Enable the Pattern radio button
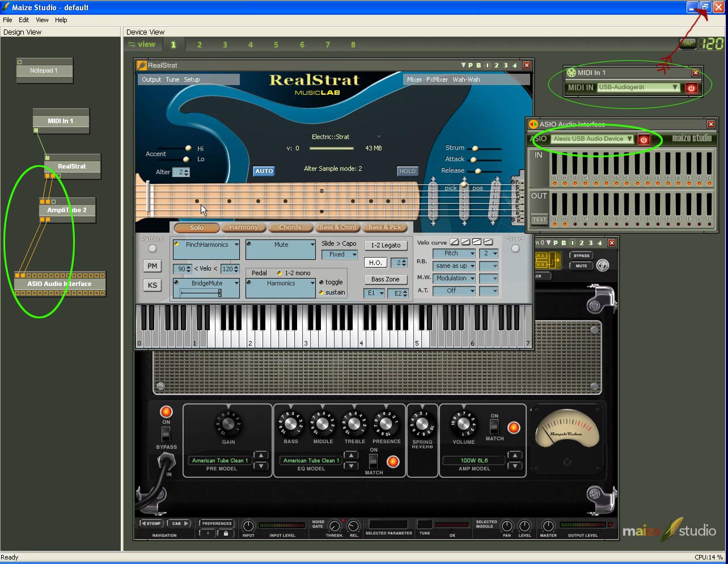Image resolution: width=728 pixels, height=564 pixels. (x=152, y=249)
